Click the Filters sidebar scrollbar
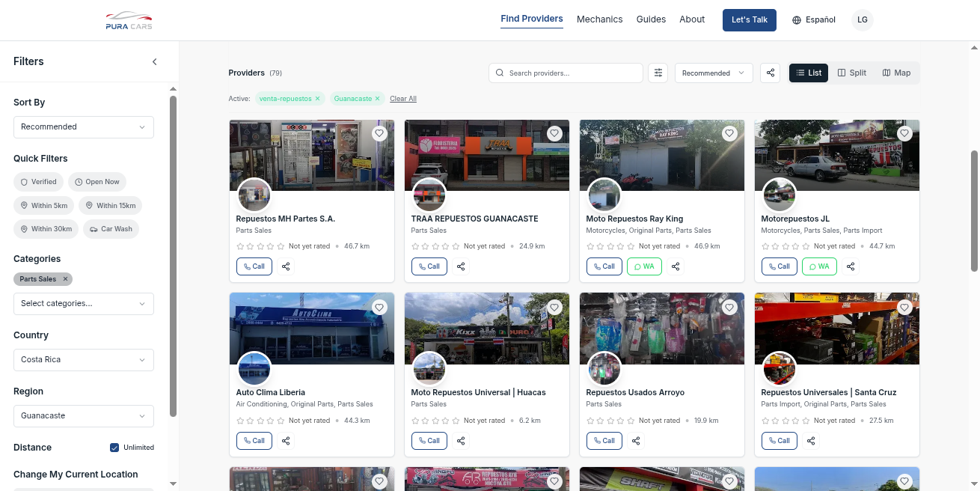The height and width of the screenshot is (491, 980). click(174, 254)
